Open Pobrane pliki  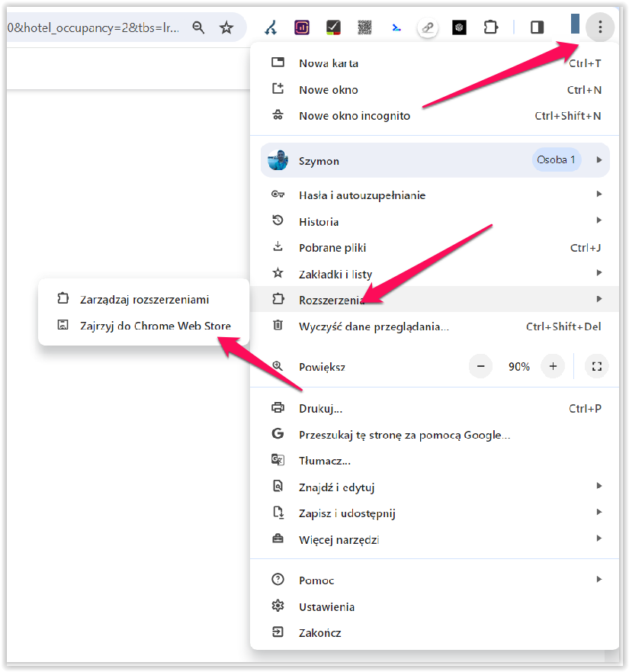pyautogui.click(x=435, y=248)
